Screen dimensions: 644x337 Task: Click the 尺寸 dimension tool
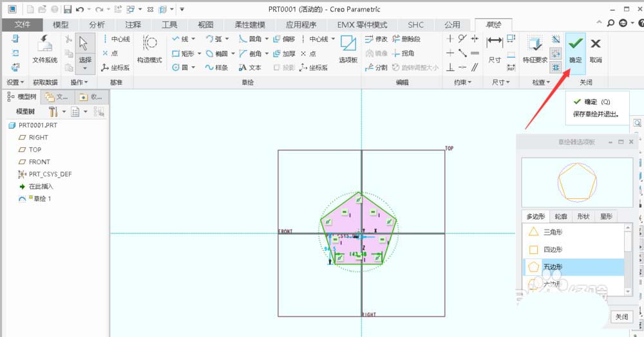click(x=495, y=50)
